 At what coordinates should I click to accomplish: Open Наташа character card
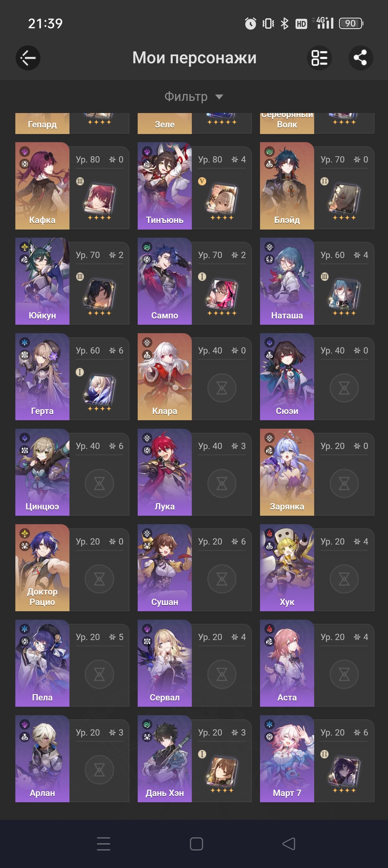click(317, 281)
